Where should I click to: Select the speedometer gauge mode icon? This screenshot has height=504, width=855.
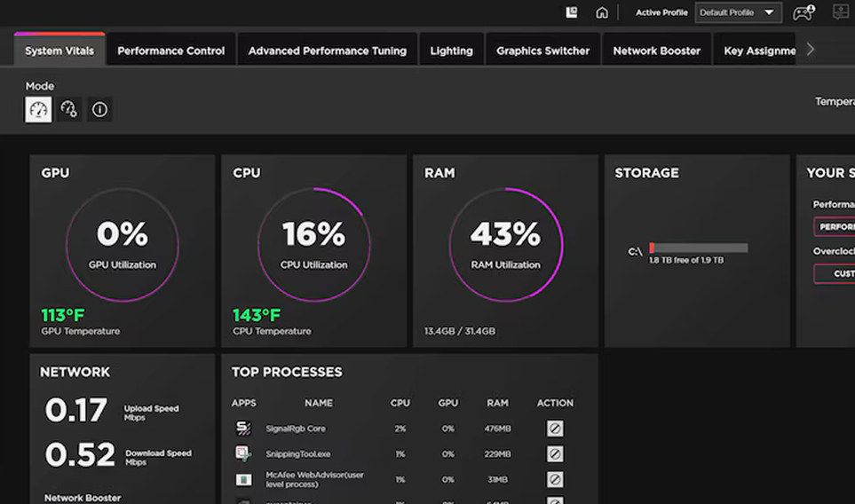(38, 110)
